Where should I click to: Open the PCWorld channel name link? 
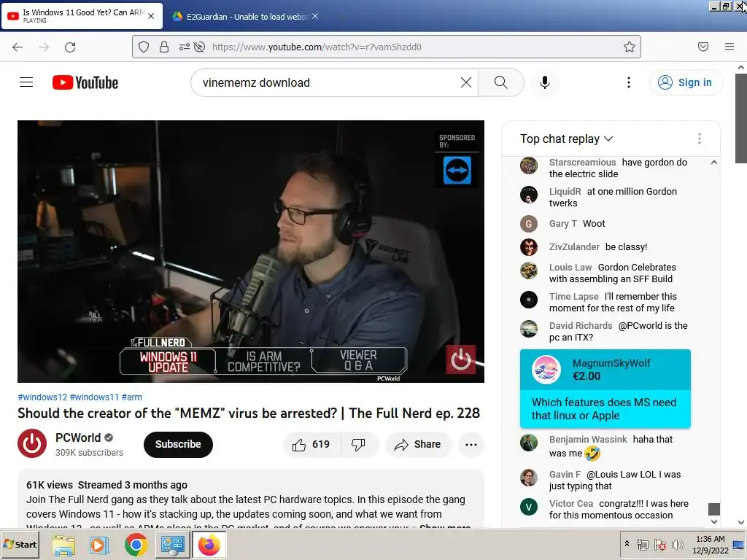point(78,437)
